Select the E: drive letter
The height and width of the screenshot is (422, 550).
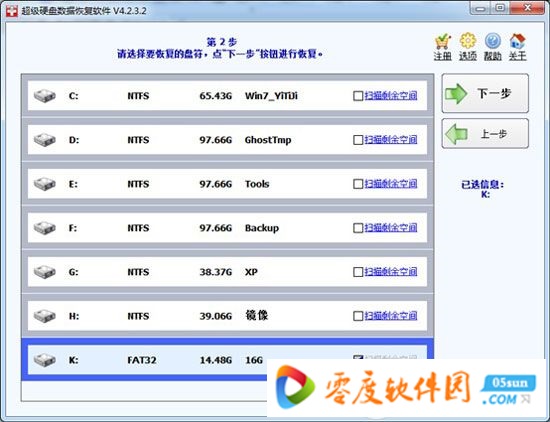click(x=73, y=184)
